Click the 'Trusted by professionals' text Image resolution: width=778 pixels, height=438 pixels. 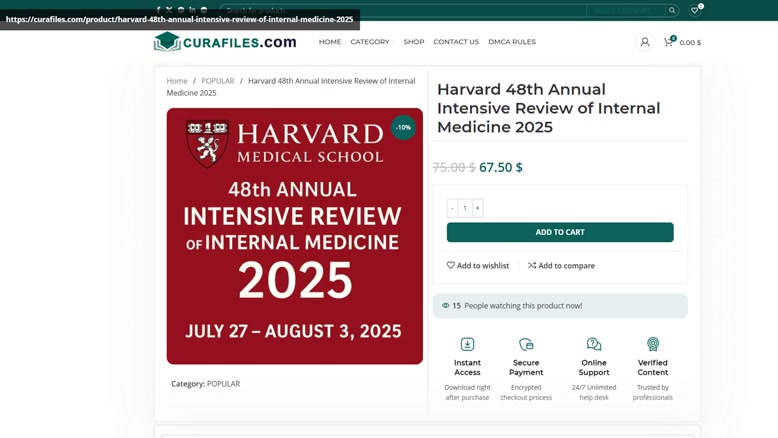pos(652,392)
